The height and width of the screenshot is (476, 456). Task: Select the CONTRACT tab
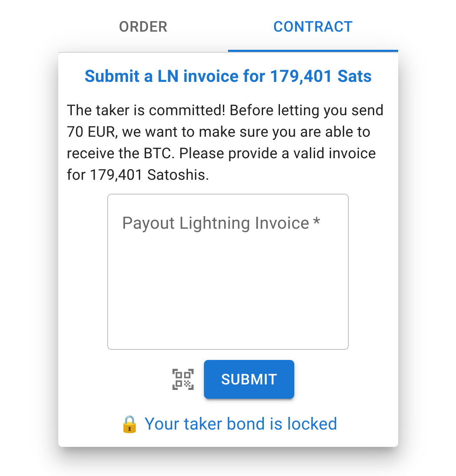click(313, 27)
